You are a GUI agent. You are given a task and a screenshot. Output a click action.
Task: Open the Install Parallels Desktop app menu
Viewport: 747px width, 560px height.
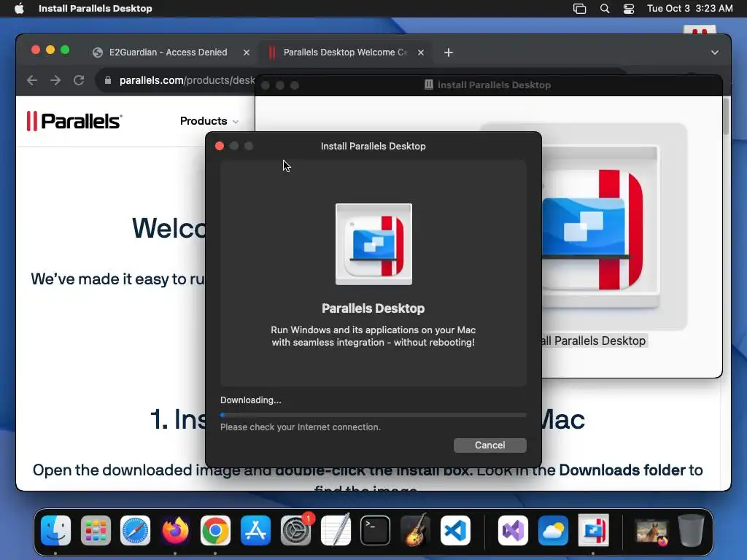tap(96, 9)
